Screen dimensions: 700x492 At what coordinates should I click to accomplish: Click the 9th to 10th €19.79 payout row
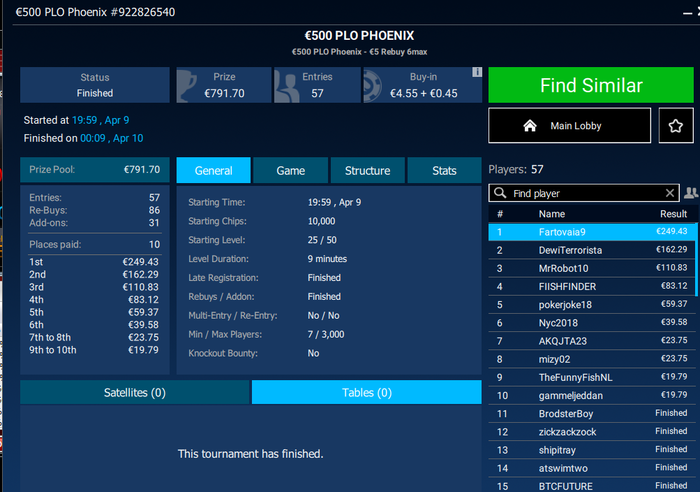[94, 350]
